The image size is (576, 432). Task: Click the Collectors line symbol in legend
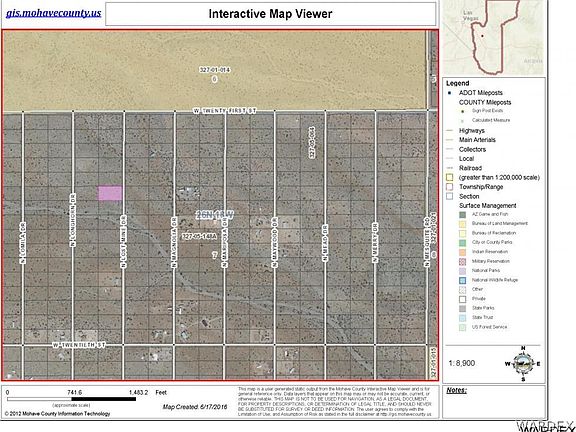tap(450, 150)
